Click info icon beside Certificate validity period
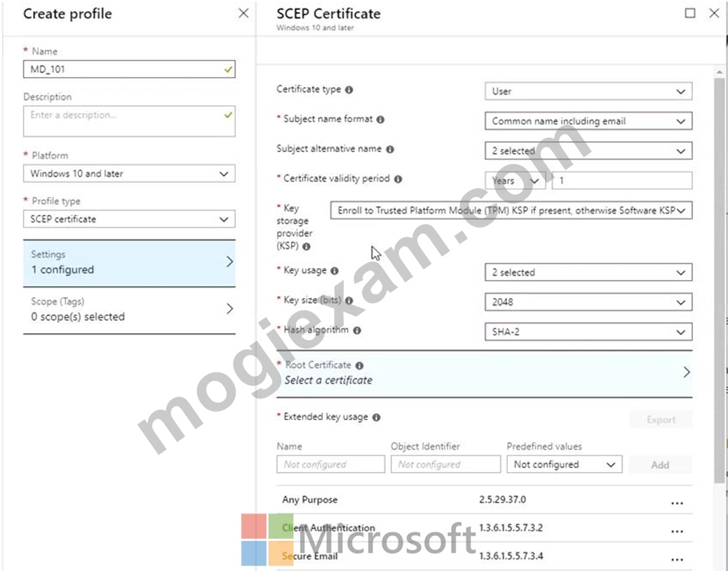The height and width of the screenshot is (571, 728). pyautogui.click(x=398, y=179)
